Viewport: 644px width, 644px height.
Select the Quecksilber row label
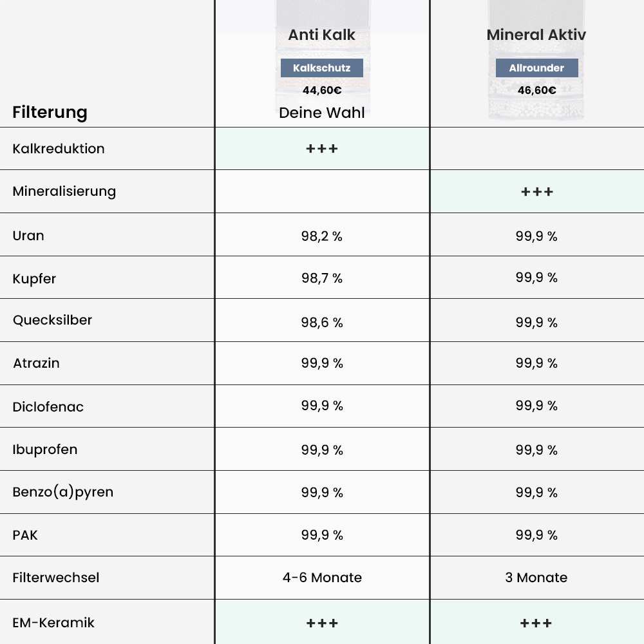pyautogui.click(x=52, y=320)
